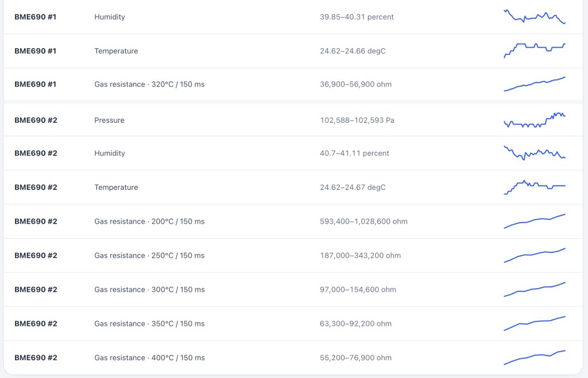
Task: Click "BME690 #2" in the 200°C gas row
Action: 36,221
